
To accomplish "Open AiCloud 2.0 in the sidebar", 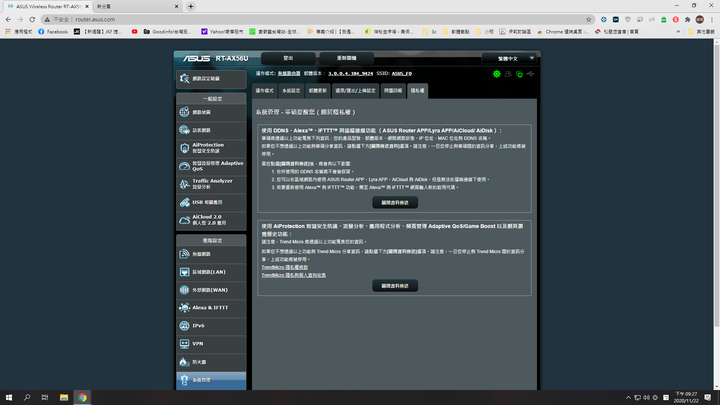I will (211, 220).
